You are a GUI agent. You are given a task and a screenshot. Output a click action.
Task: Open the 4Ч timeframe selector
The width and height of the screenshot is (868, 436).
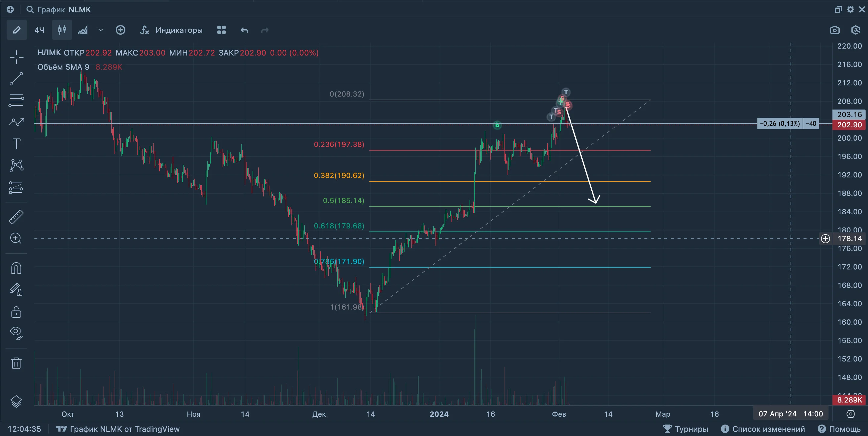tap(39, 30)
